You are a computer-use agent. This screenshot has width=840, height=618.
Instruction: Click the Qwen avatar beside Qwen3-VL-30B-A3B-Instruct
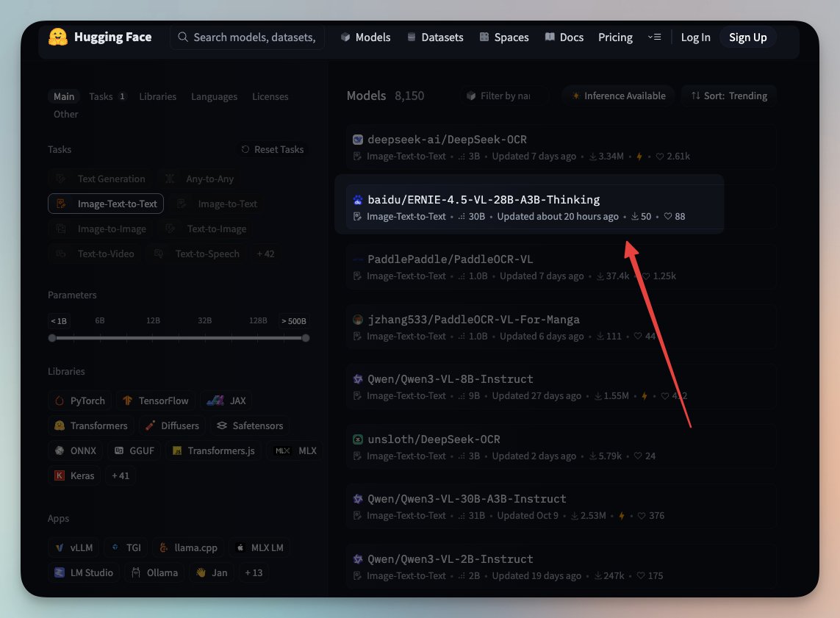pyautogui.click(x=358, y=499)
